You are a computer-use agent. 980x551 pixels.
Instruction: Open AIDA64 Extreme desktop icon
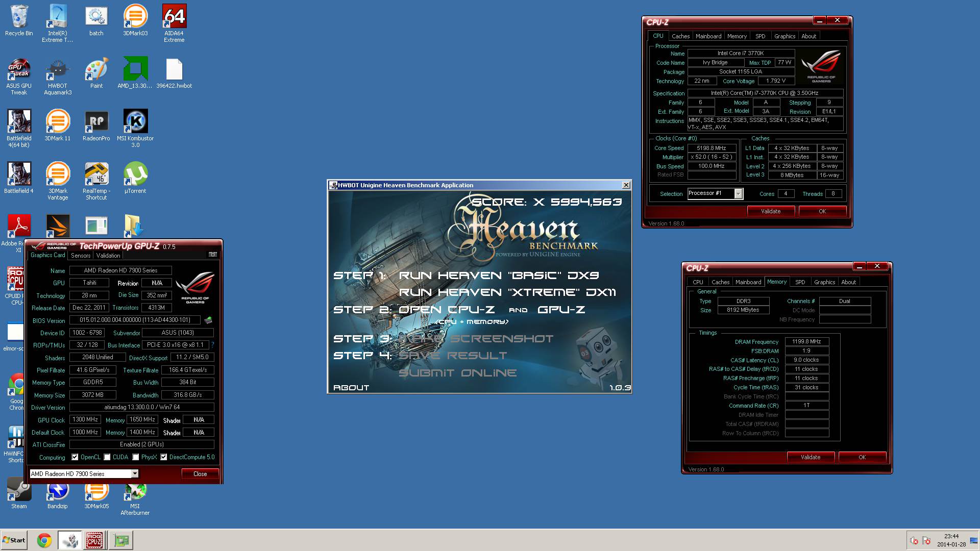(174, 24)
